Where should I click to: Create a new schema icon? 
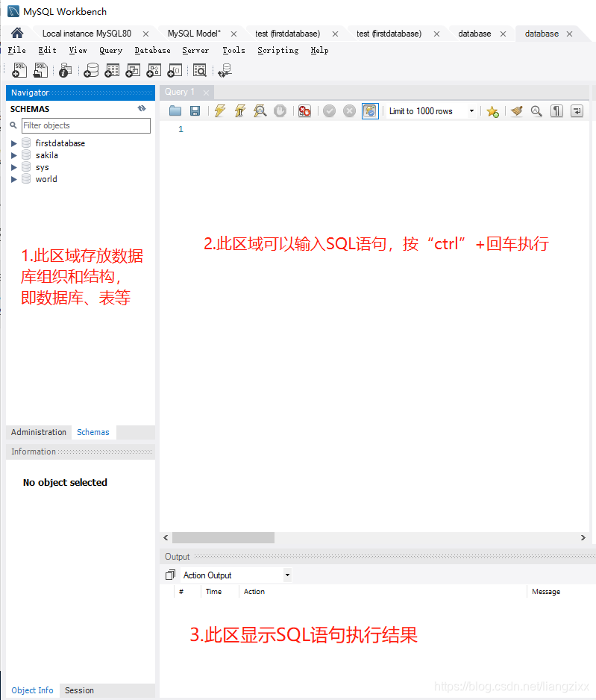tap(91, 70)
